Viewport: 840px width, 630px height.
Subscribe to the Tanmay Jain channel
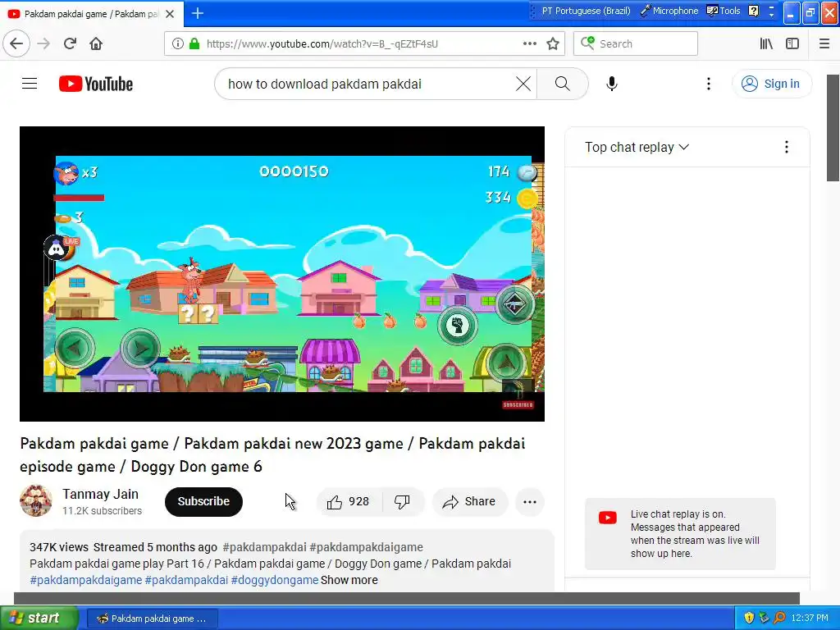203,501
